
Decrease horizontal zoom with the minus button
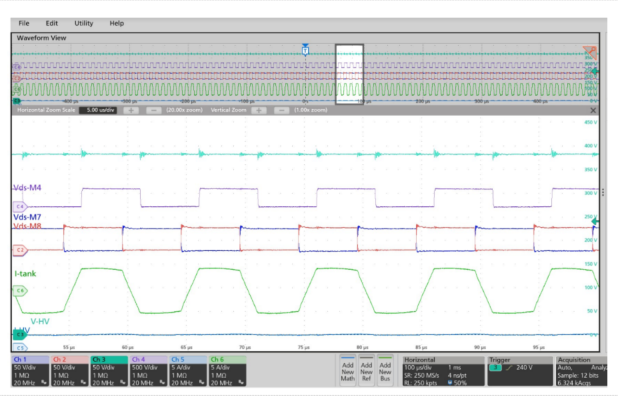point(154,110)
